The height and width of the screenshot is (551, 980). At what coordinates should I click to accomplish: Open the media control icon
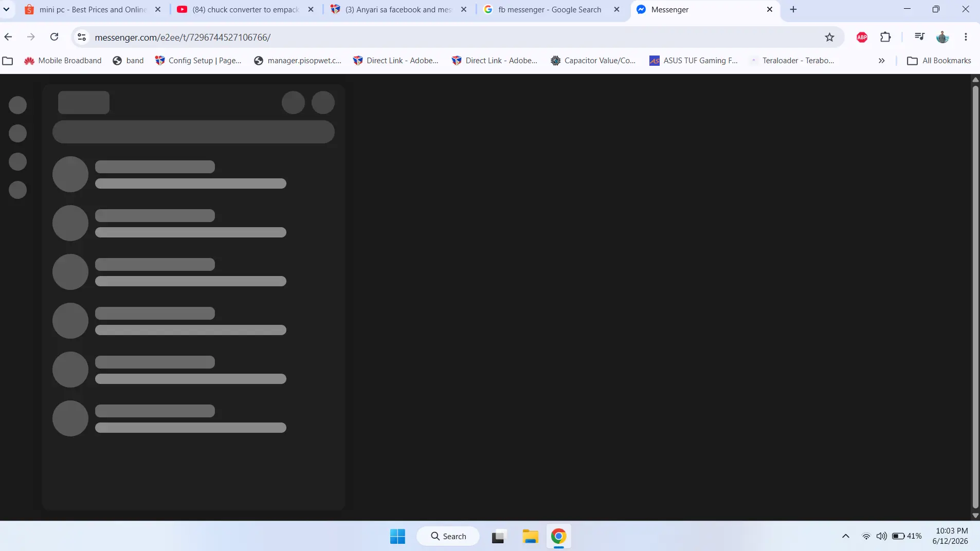[x=919, y=37]
